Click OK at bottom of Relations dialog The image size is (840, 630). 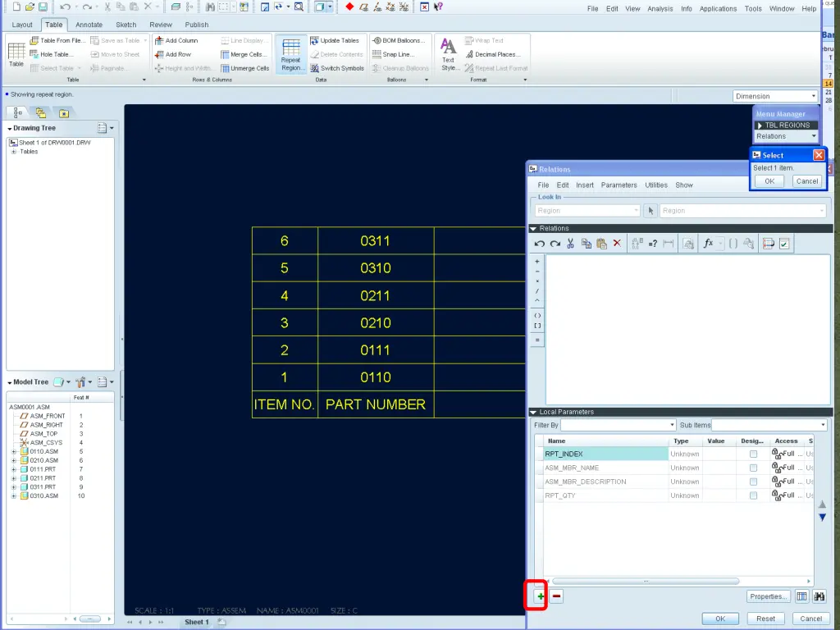click(x=720, y=619)
